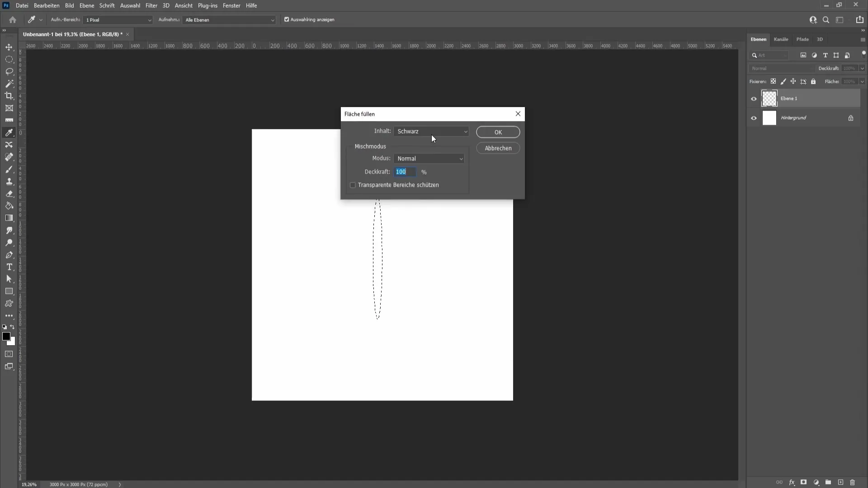Open the search icon in options bar

(826, 20)
